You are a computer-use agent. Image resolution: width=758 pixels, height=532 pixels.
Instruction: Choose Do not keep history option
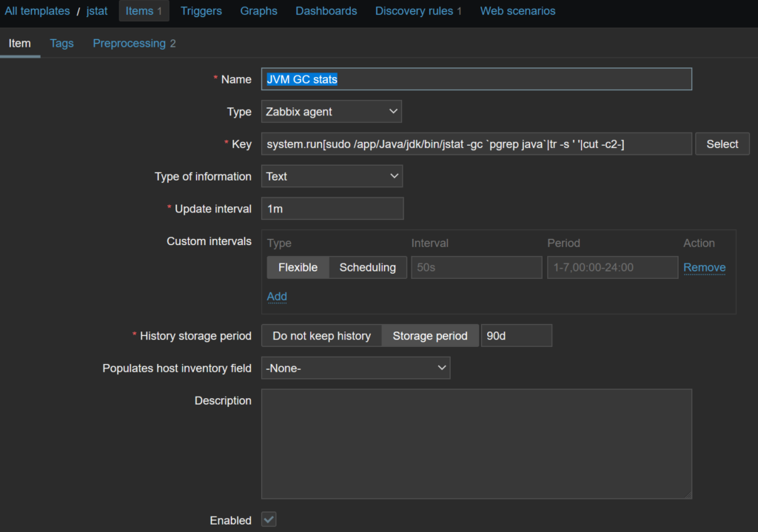point(321,336)
